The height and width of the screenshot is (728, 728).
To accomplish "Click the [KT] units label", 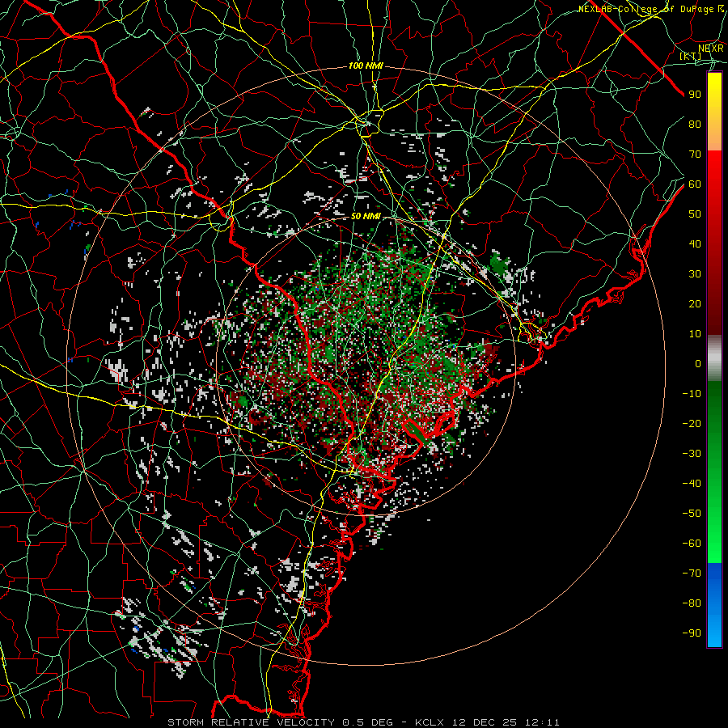I will (x=691, y=56).
